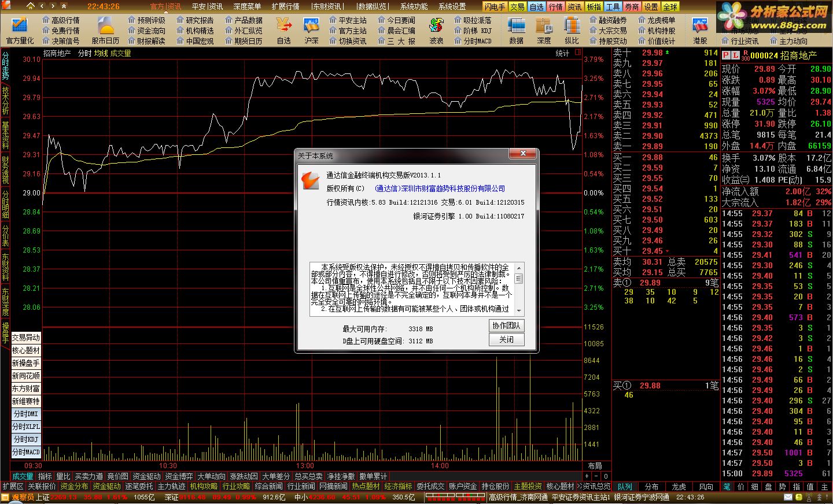Screen dimensions: 833x504
Task: Open the 系统设置 menu
Action: pos(452,7)
